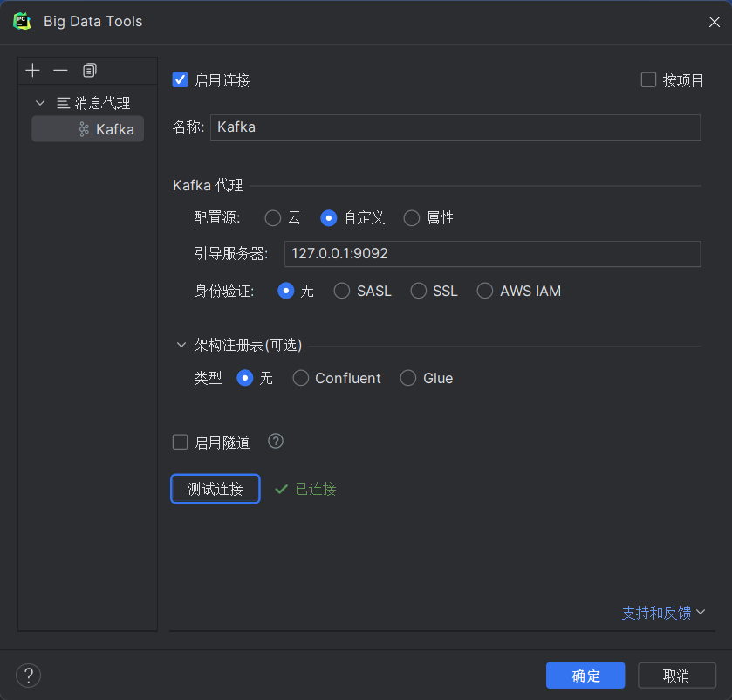Viewport: 732px width, 700px height.
Task: Select Confluent schema registry type
Action: tap(301, 378)
